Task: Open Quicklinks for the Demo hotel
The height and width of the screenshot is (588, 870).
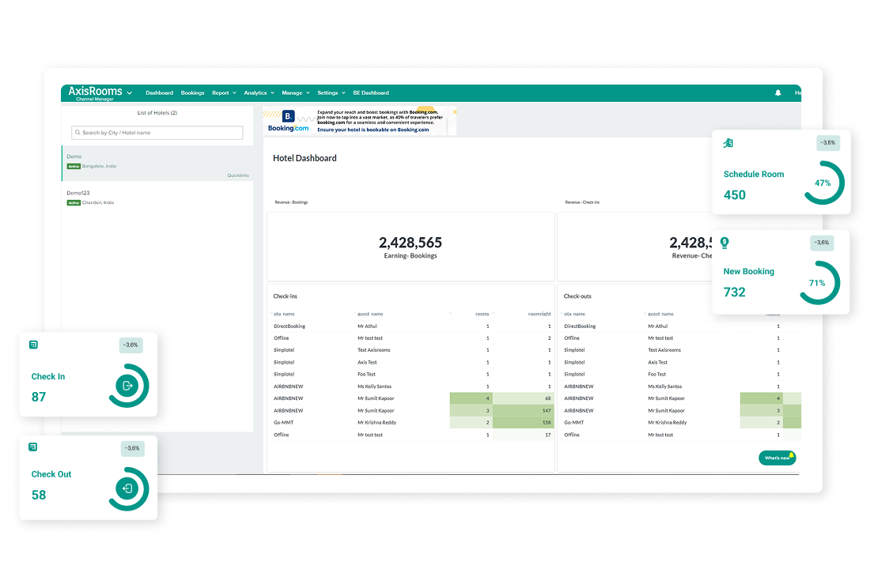Action: click(238, 175)
